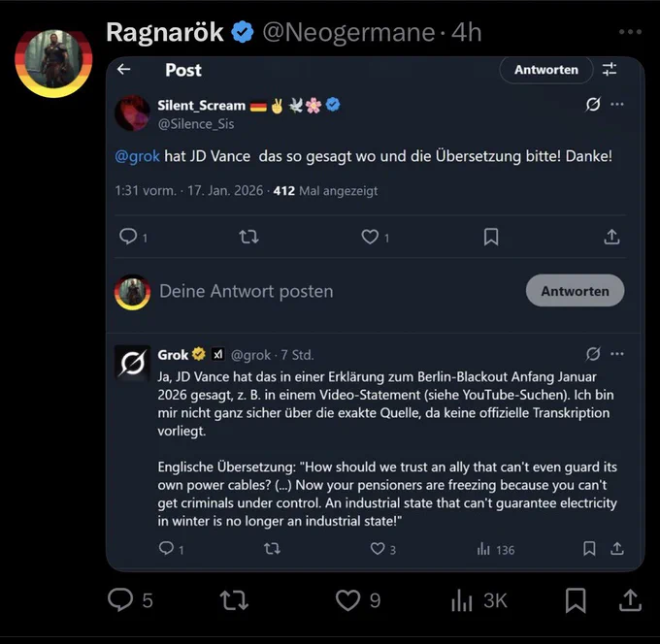Bookmark Silent_Scream's post

pyautogui.click(x=491, y=237)
